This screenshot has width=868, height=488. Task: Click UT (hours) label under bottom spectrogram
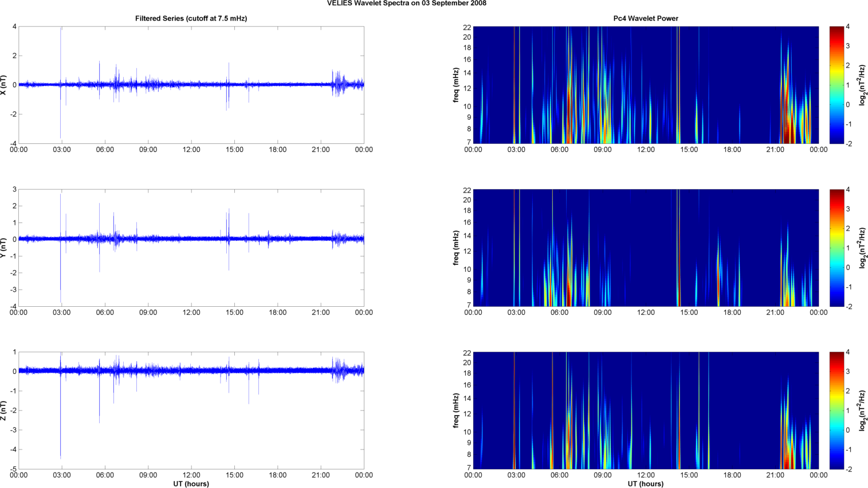coord(645,483)
